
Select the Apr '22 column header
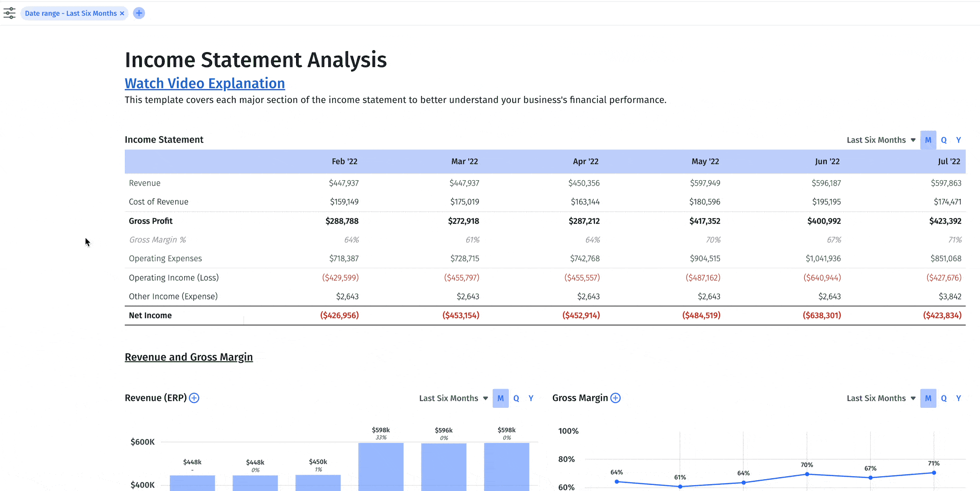pyautogui.click(x=586, y=161)
